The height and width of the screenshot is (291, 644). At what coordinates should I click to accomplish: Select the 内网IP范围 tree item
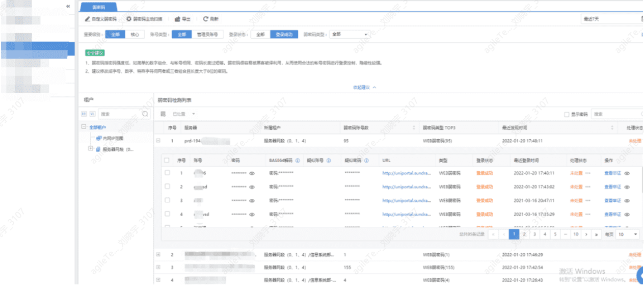(113, 138)
